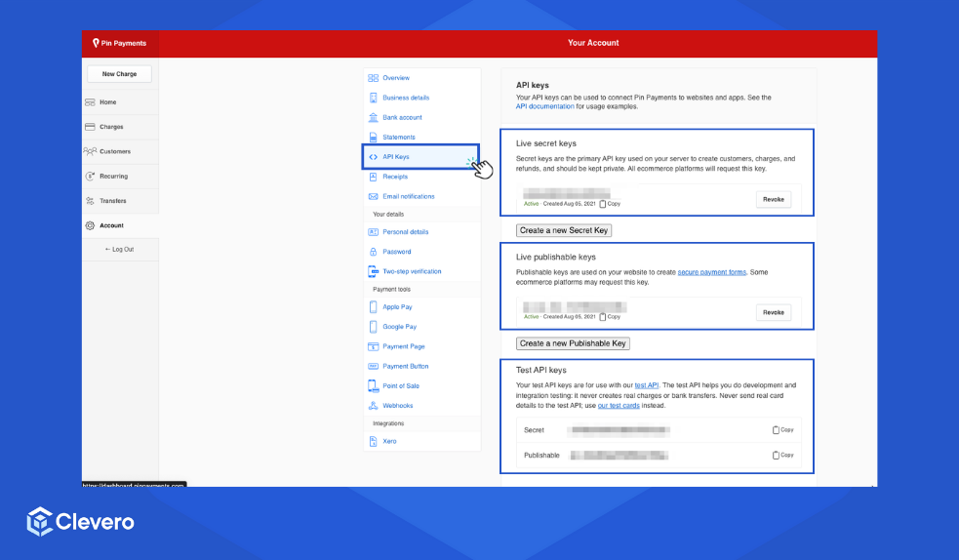
Task: Click the API Keys code icon
Action: (373, 157)
